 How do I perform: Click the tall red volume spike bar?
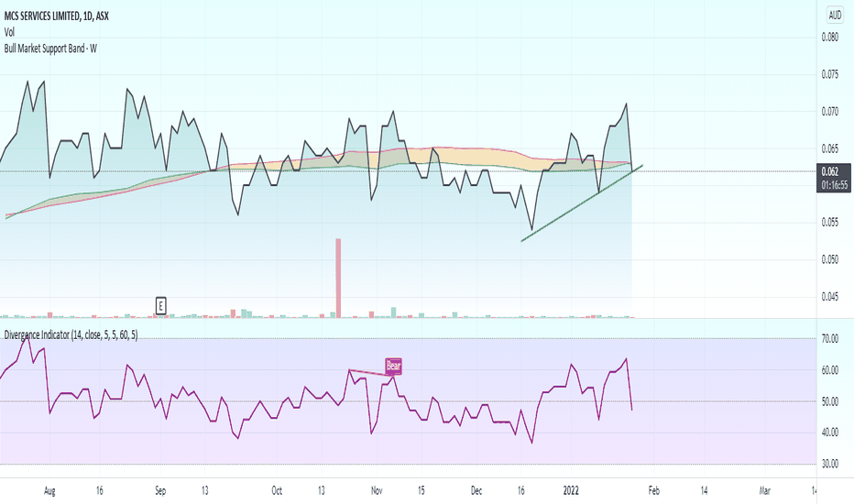338,278
